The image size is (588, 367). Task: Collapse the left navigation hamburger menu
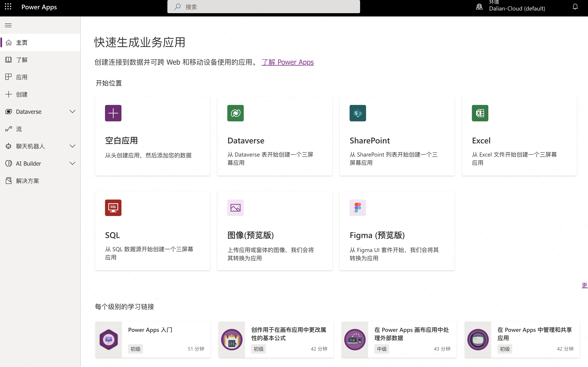8,25
